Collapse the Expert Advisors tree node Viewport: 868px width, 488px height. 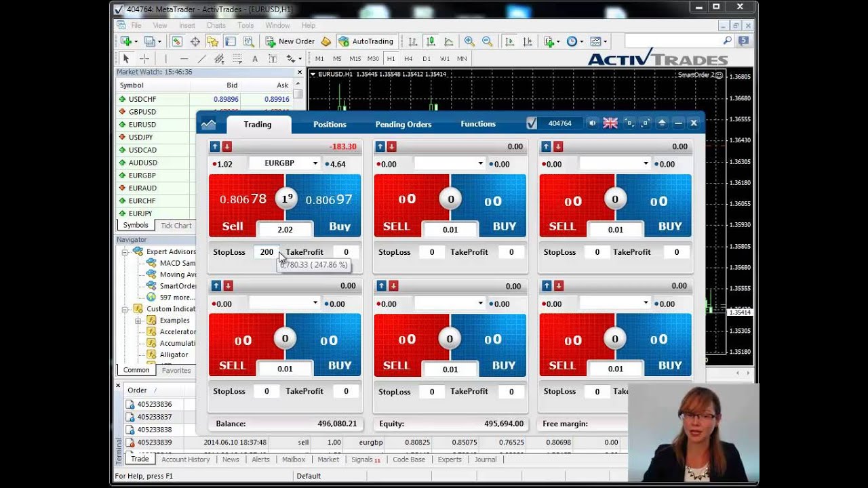pos(125,252)
